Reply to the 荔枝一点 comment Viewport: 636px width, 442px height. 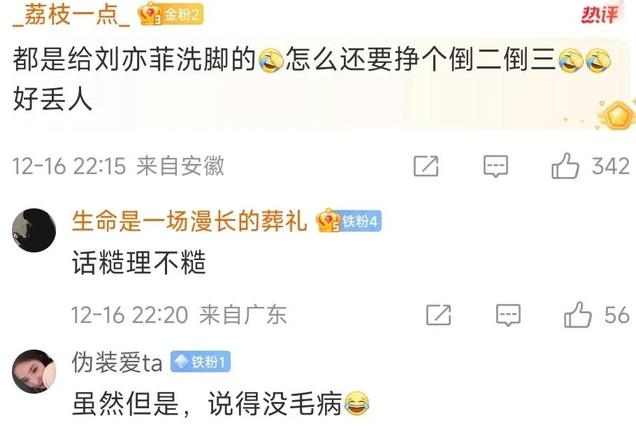point(496,166)
